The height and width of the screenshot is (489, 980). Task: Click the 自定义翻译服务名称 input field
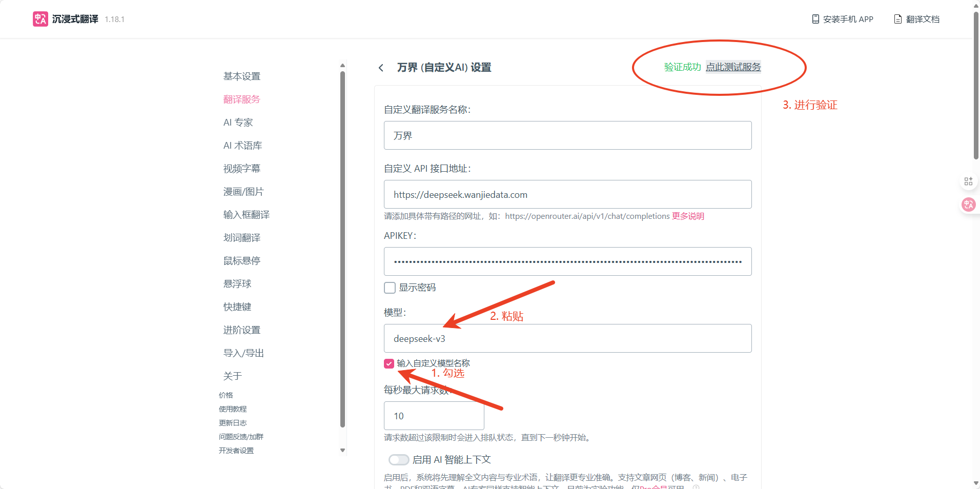click(x=568, y=135)
